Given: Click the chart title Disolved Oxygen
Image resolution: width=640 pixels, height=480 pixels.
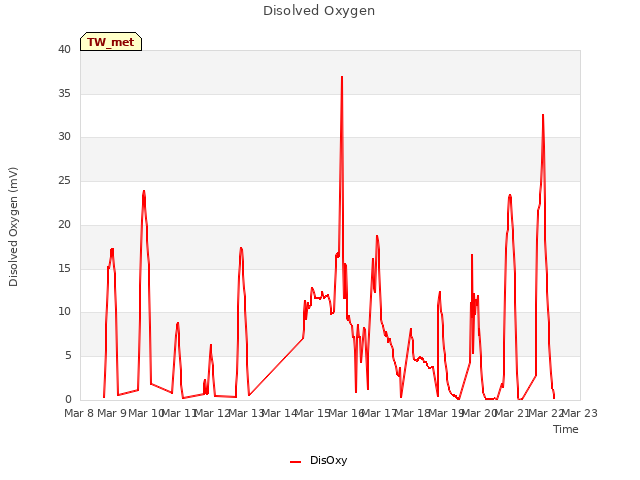Looking at the screenshot, I should pos(319,11).
